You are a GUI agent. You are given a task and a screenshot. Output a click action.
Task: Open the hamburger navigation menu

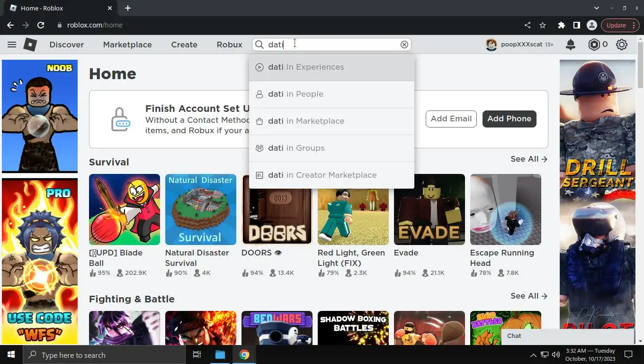coord(12,45)
